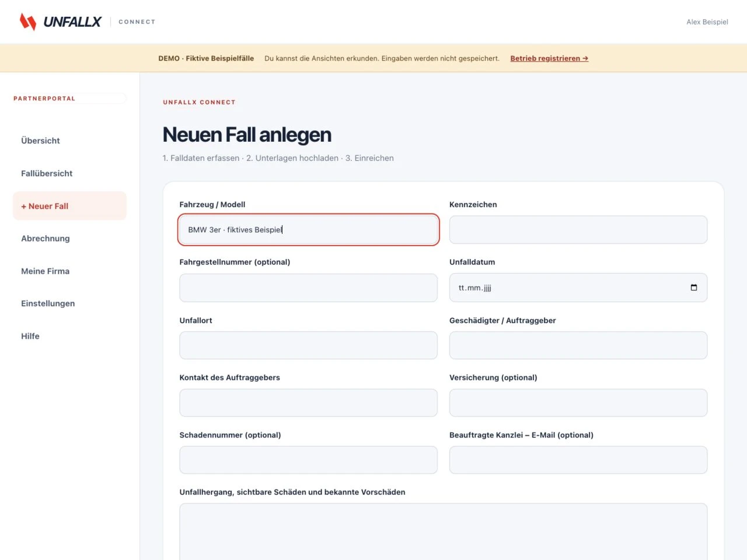Click the PARTNERPORTAL sidebar heading
This screenshot has height=560, width=747.
pyautogui.click(x=44, y=99)
